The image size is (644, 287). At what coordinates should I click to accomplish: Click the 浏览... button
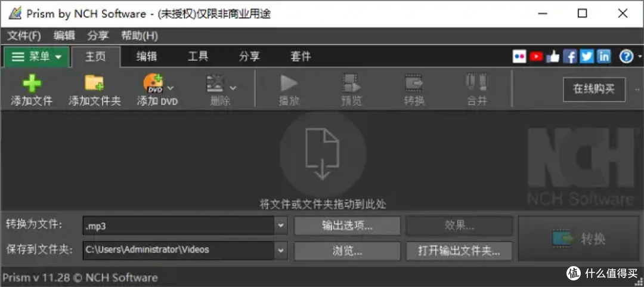pyautogui.click(x=347, y=251)
